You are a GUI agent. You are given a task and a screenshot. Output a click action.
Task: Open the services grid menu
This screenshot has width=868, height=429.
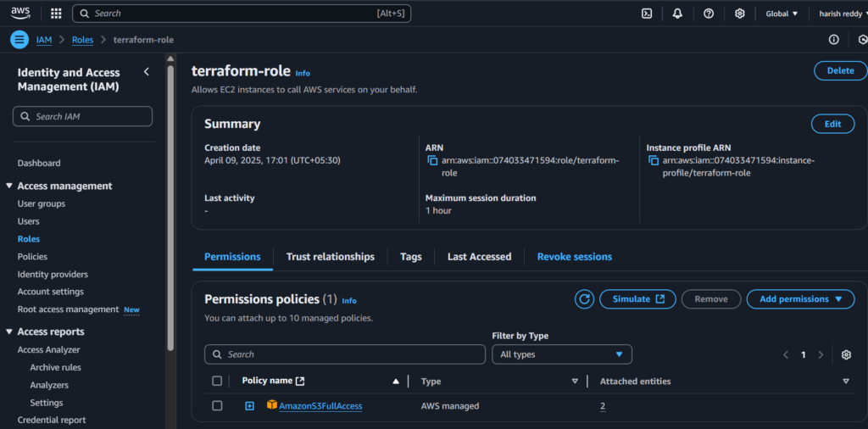click(x=56, y=14)
